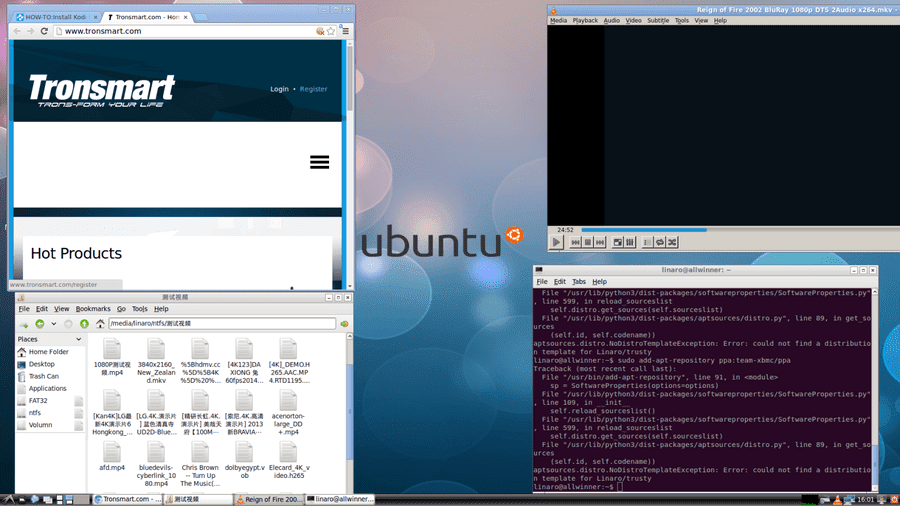Open VLC extended settings (equalizer) icon
The width and height of the screenshot is (900, 506).
630,243
